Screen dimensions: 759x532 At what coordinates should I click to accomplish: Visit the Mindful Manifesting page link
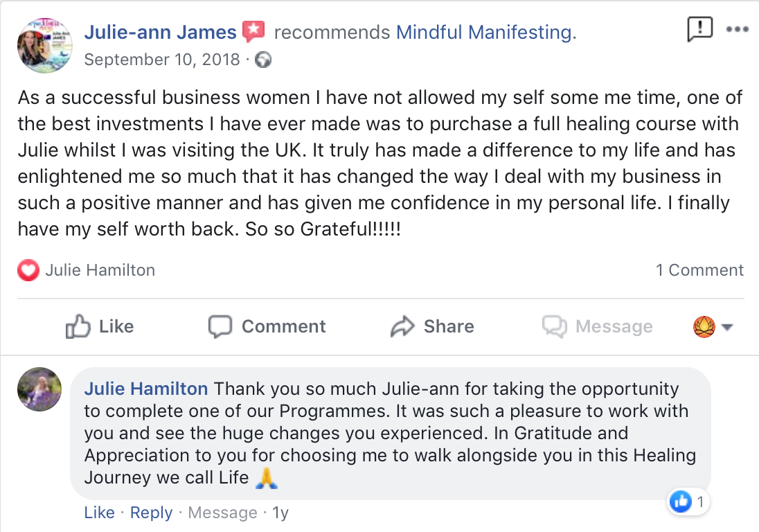pyautogui.click(x=485, y=32)
